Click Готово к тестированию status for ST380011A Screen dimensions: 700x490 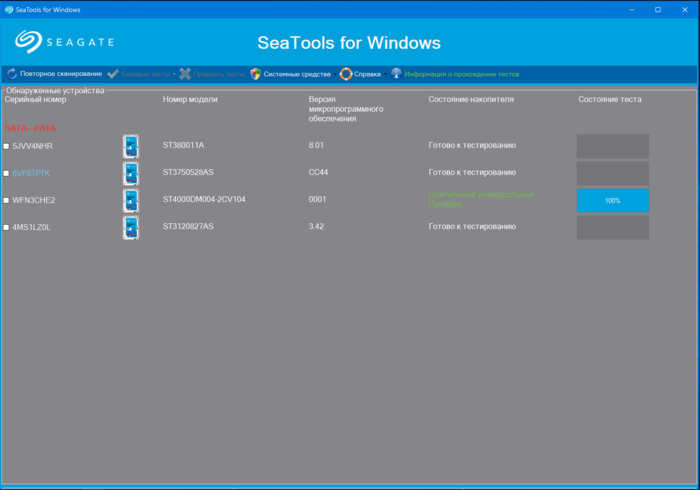click(x=472, y=145)
